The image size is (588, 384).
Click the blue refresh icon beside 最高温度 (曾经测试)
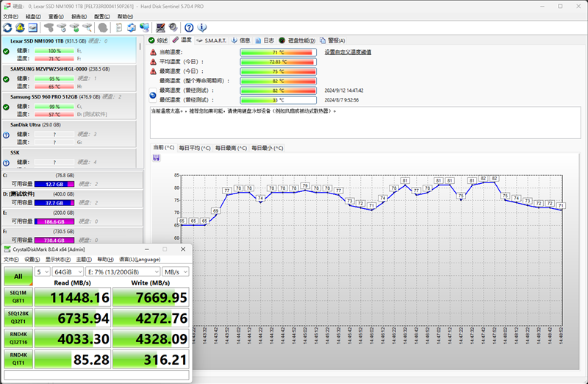coord(153,96)
